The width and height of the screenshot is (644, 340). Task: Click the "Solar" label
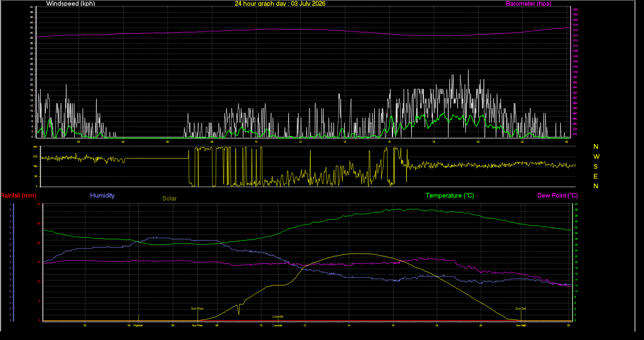(x=169, y=198)
